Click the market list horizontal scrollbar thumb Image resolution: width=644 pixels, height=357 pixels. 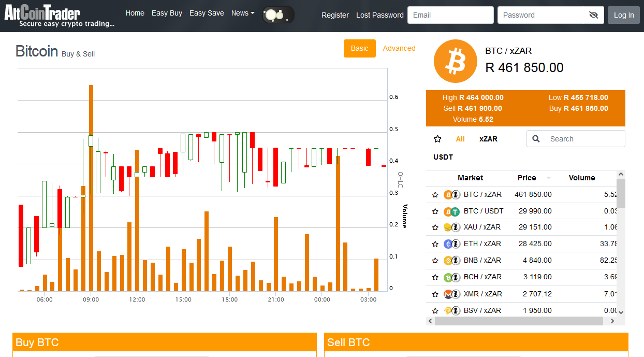pos(519,321)
